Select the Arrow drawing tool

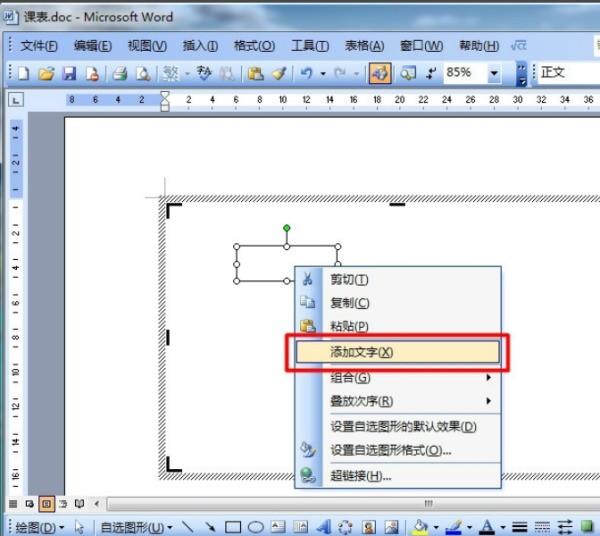210,528
